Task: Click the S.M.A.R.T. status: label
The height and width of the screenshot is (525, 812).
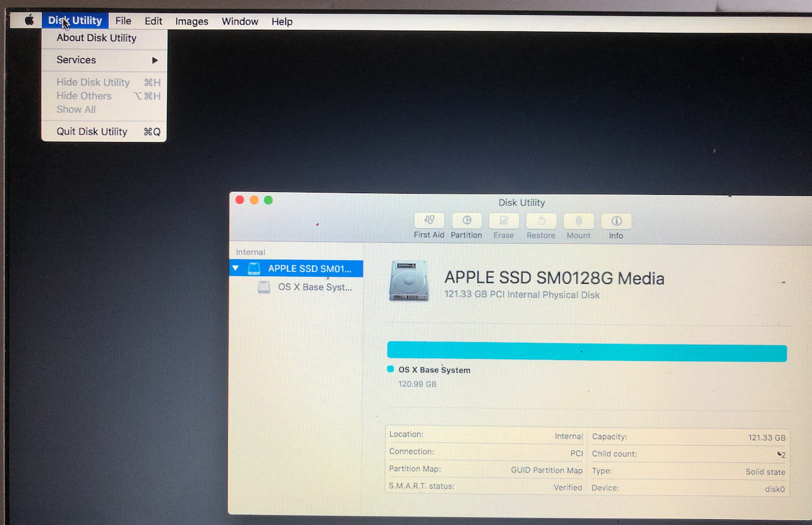Action: click(422, 486)
